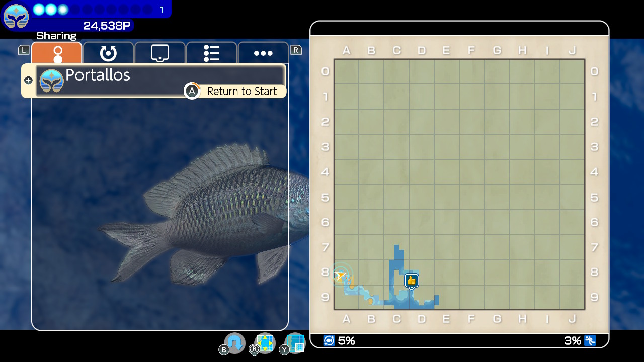Click the 3% diver exploration icon

590,341
